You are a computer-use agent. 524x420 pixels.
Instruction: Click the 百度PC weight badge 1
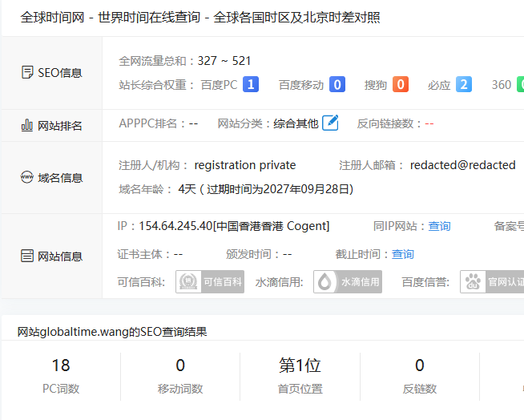click(x=251, y=84)
